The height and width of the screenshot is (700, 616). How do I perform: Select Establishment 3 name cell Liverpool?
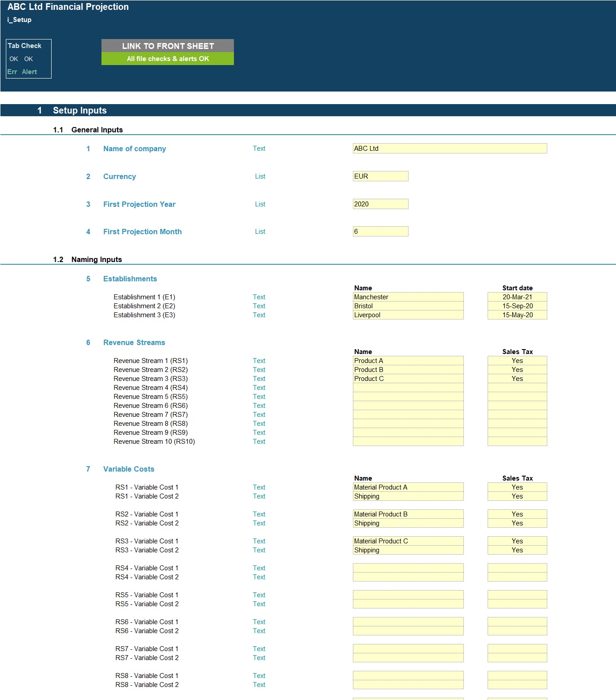408,315
